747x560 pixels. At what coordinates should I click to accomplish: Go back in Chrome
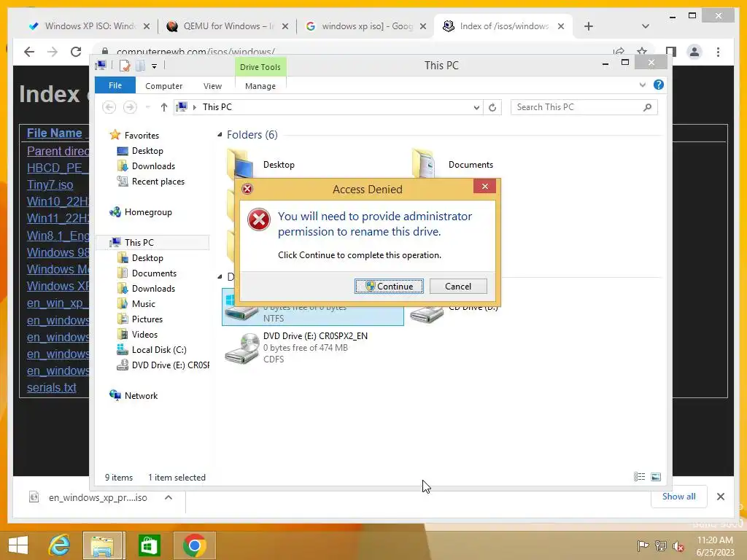click(29, 52)
